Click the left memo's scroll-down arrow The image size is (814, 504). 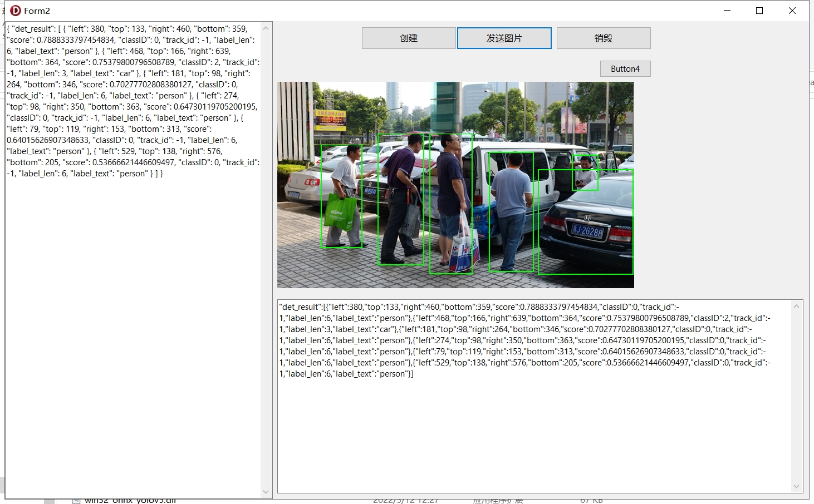coord(266,492)
